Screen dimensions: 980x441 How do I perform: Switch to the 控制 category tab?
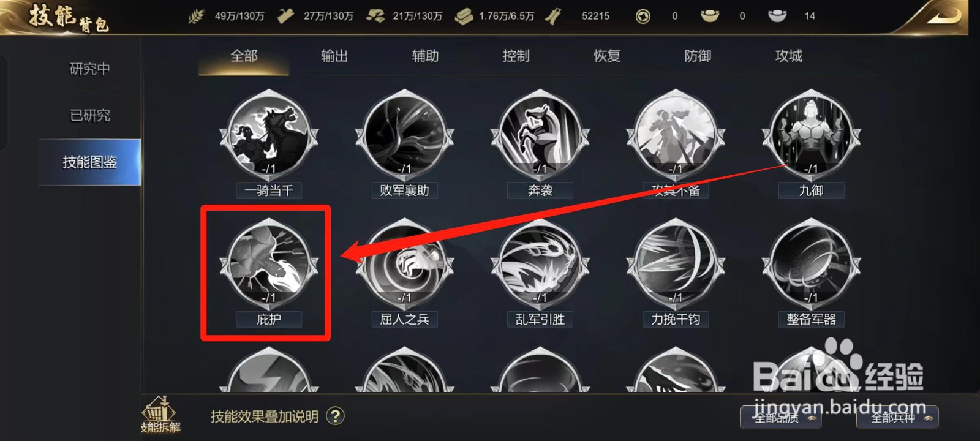click(x=516, y=56)
